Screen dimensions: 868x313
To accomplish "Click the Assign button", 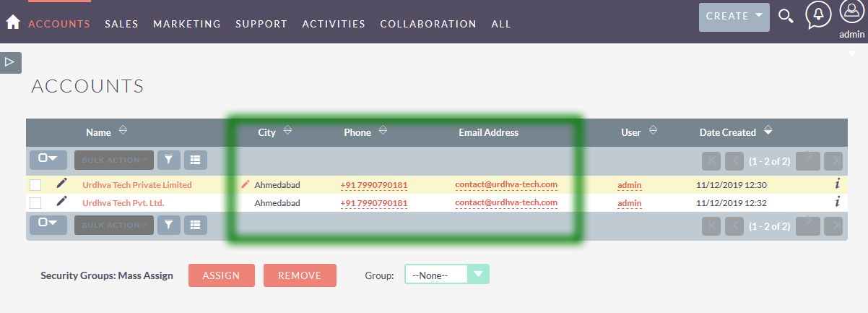I will coord(222,275).
